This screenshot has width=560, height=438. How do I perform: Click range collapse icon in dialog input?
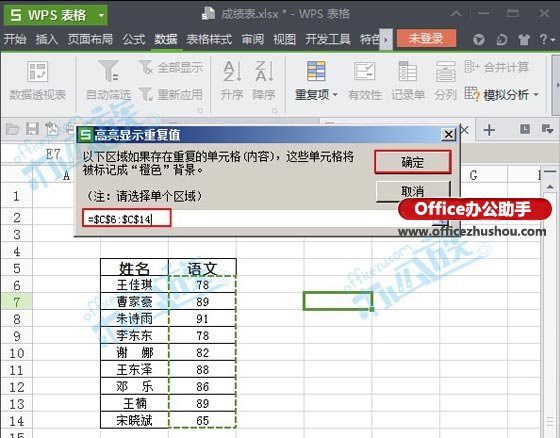[x=440, y=222]
